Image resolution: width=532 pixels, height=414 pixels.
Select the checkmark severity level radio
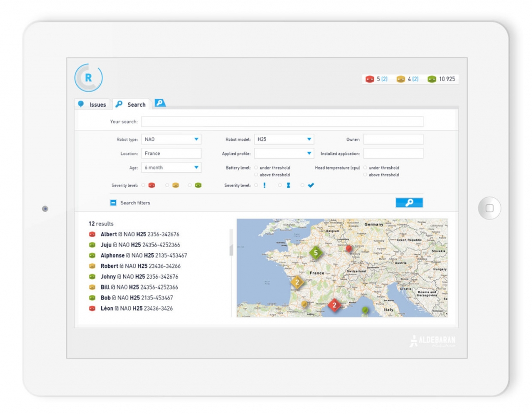coord(303,185)
